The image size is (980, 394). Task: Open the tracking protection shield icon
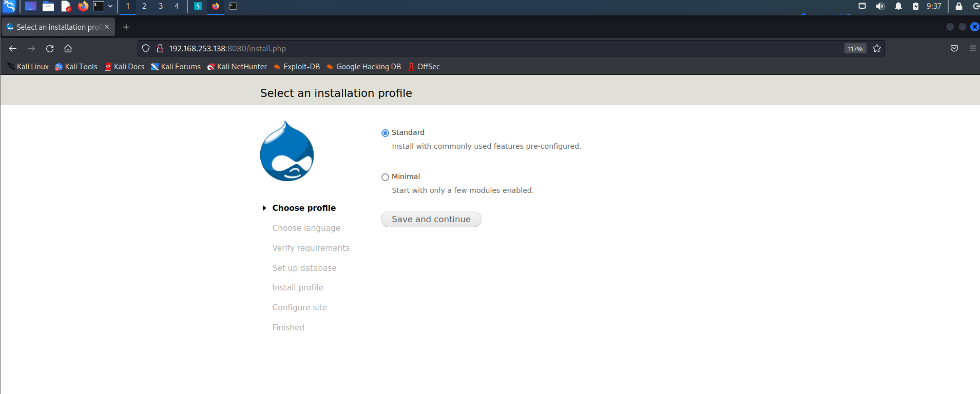(146, 48)
